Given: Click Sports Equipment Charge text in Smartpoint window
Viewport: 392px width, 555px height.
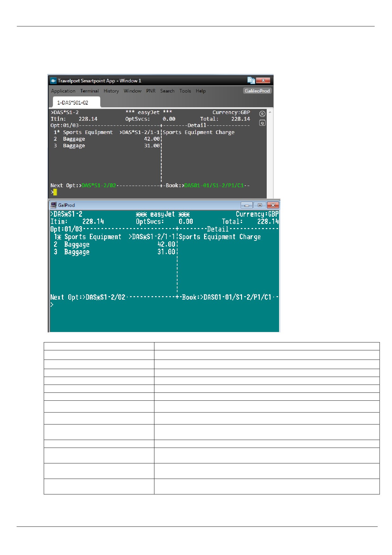Looking at the screenshot, I should [x=199, y=132].
